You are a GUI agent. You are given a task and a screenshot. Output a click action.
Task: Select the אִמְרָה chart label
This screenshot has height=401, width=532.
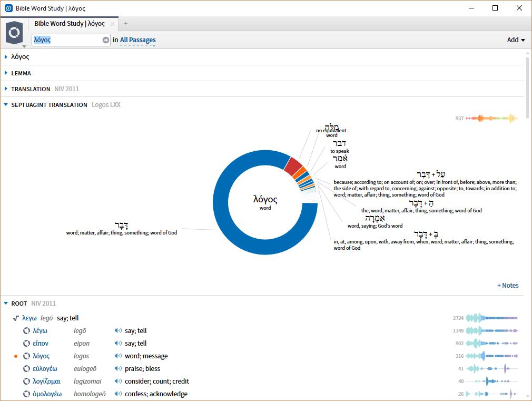point(375,218)
